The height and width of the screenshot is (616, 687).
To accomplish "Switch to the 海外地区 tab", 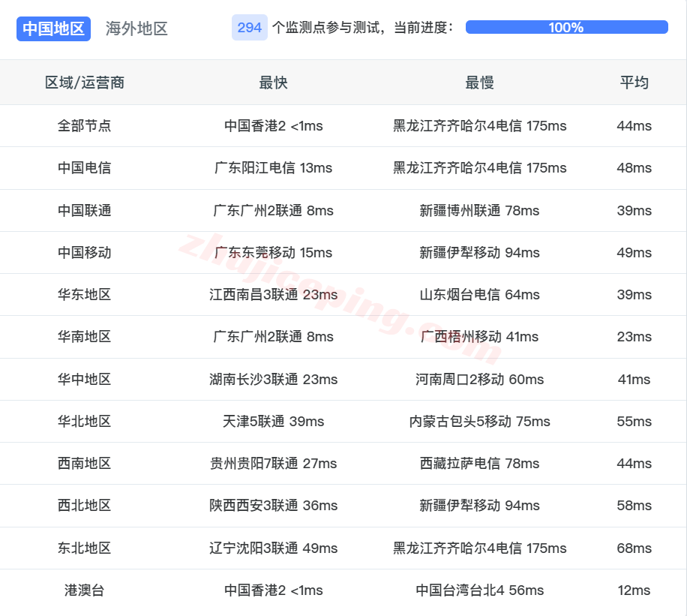I will [136, 29].
